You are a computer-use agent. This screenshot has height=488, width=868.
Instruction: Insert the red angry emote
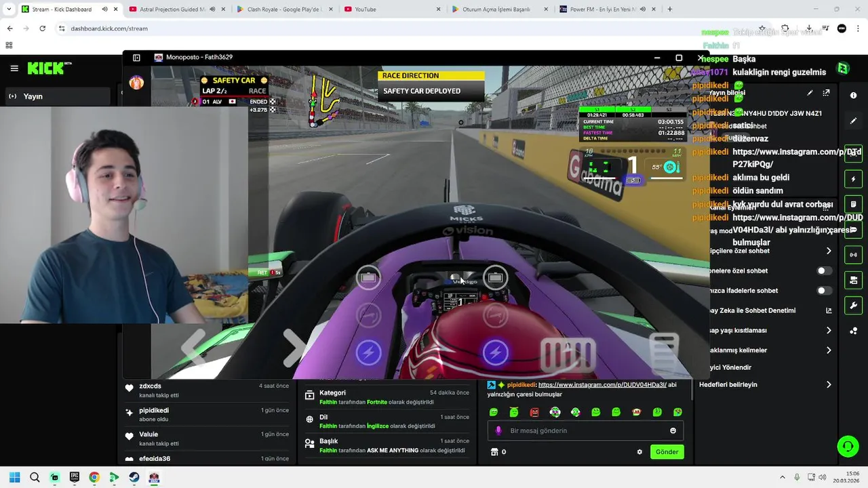coord(534,412)
